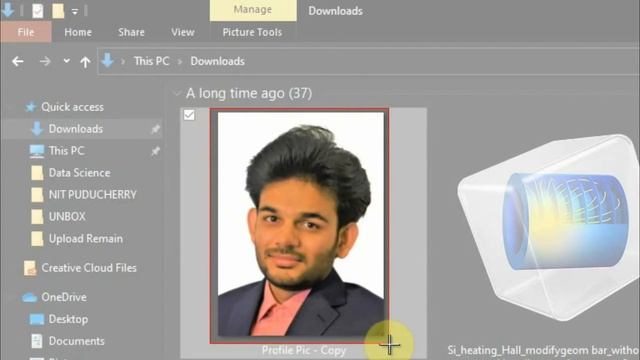Click the New folder icon in title bar
The image size is (640, 360).
click(x=58, y=11)
